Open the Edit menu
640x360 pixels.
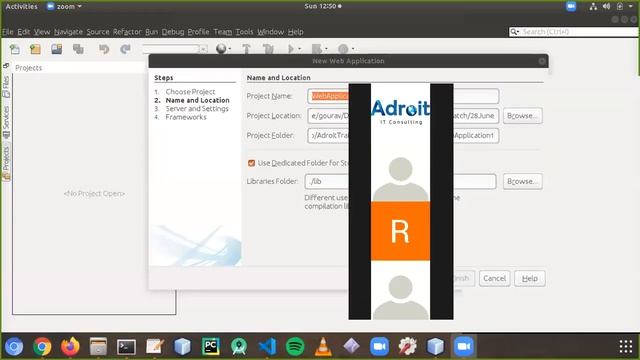(23, 32)
